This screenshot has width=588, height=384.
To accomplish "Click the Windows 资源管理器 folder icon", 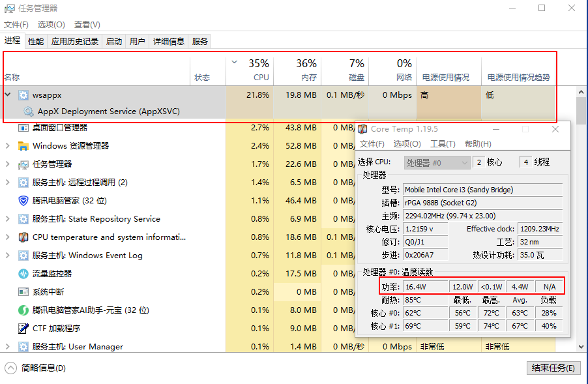I will click(23, 146).
